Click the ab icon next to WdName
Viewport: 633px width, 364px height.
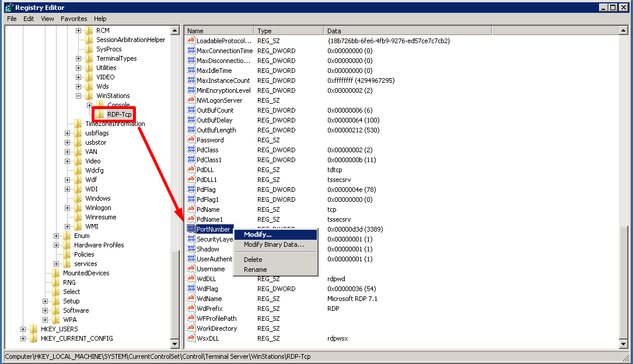pos(191,298)
